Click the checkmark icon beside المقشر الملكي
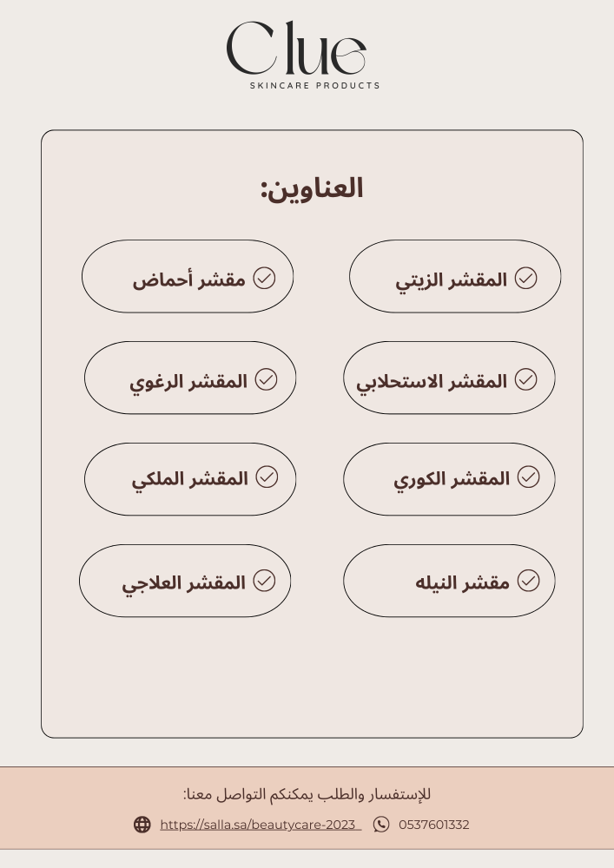 pyautogui.click(x=267, y=477)
